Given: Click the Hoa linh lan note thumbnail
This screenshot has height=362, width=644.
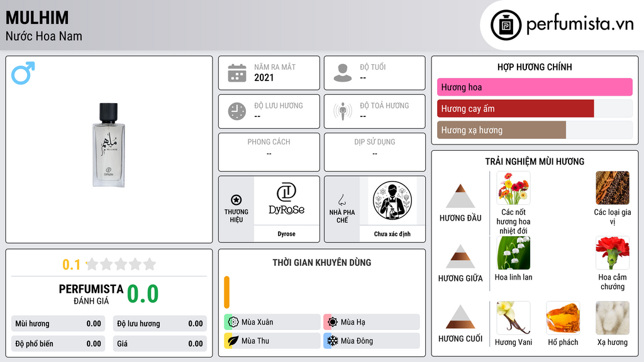Looking at the screenshot, I should click(513, 253).
